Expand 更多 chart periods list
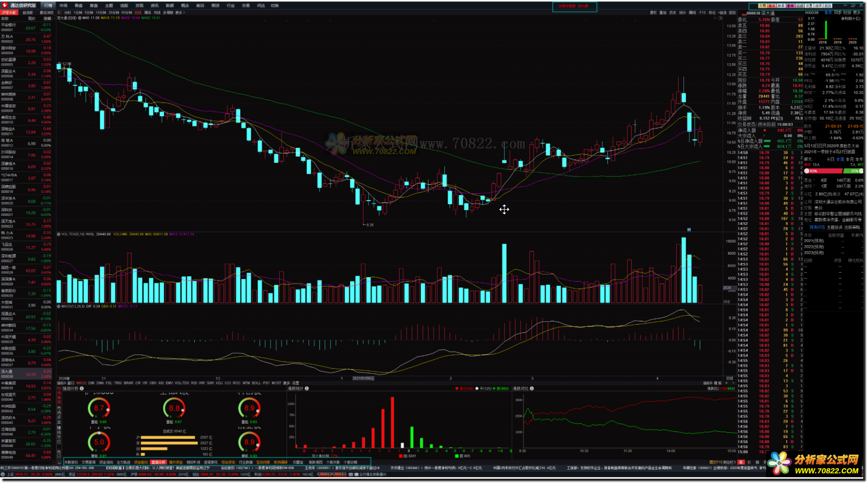Image resolution: width=868 pixels, height=483 pixels. (x=180, y=12)
